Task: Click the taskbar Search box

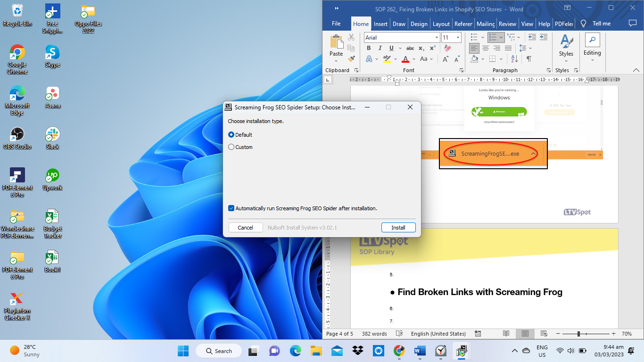Action: [220, 351]
